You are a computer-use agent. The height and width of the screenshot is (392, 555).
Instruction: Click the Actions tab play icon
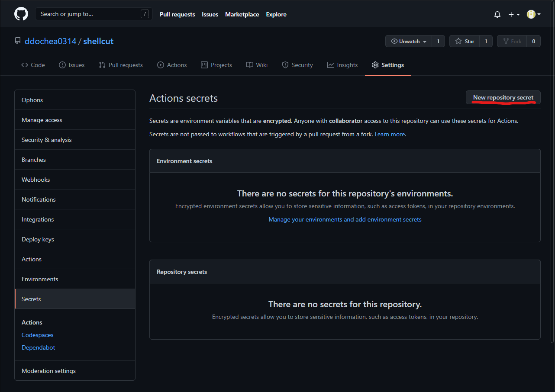[161, 65]
